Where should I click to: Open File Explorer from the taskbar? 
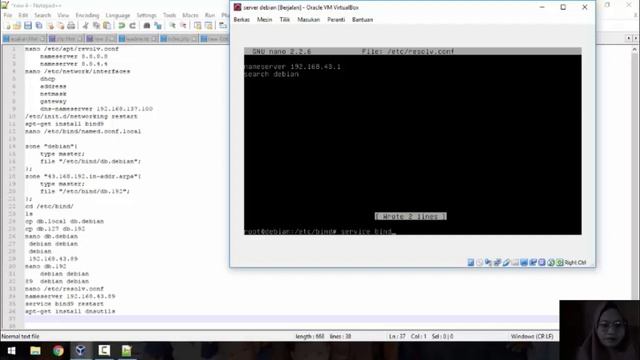(x=35, y=351)
